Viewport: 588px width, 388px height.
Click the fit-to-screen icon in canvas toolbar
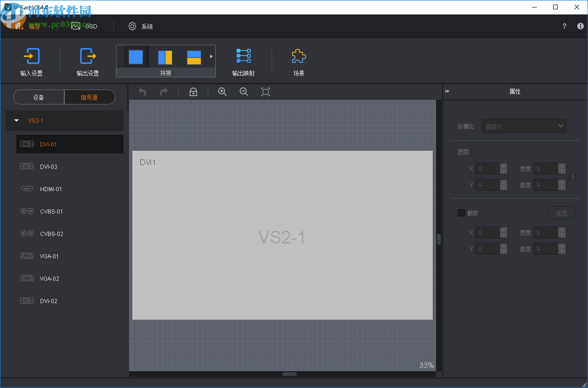[x=266, y=92]
